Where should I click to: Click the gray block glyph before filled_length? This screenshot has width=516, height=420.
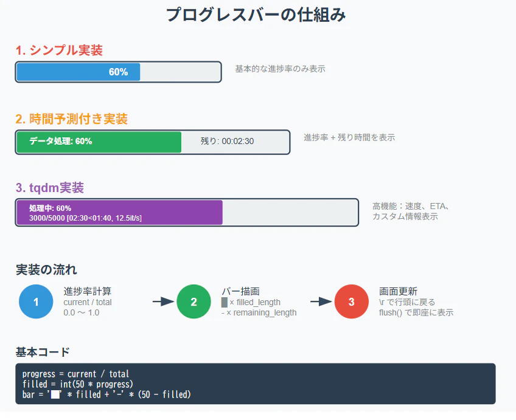pyautogui.click(x=225, y=302)
